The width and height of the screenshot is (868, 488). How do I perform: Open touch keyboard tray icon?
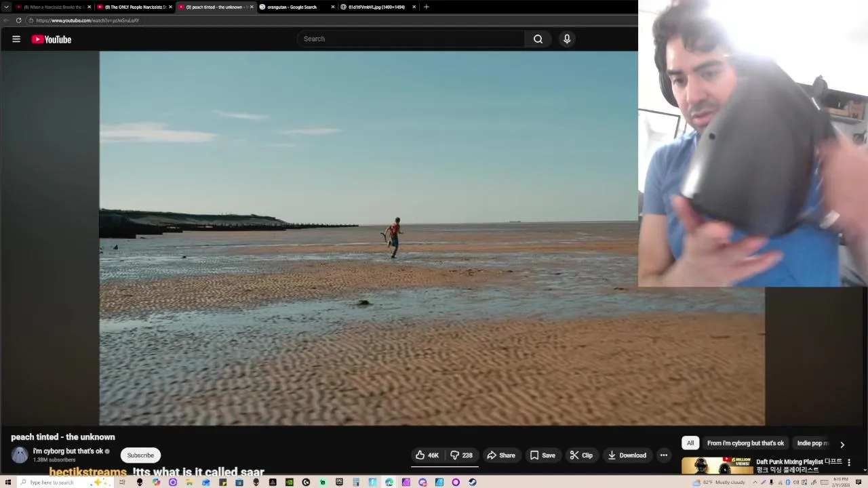click(x=824, y=482)
